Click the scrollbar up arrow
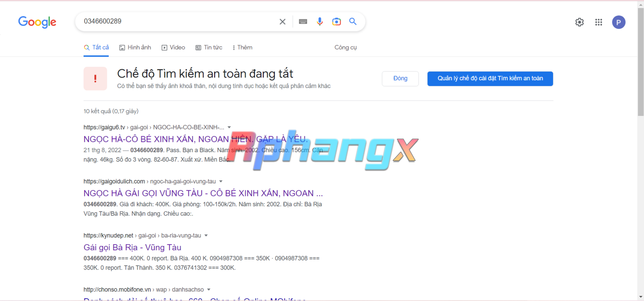644x301 pixels. pos(641,4)
